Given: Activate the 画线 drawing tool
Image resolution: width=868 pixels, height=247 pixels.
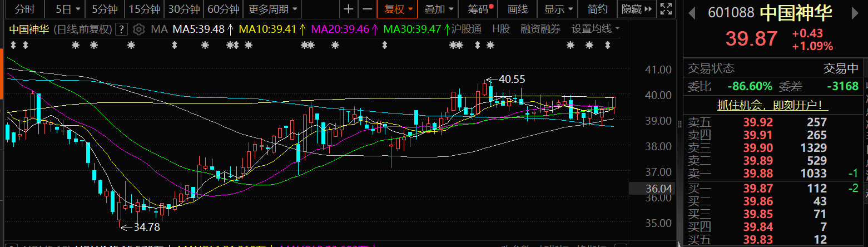Looking at the screenshot, I should click(518, 9).
